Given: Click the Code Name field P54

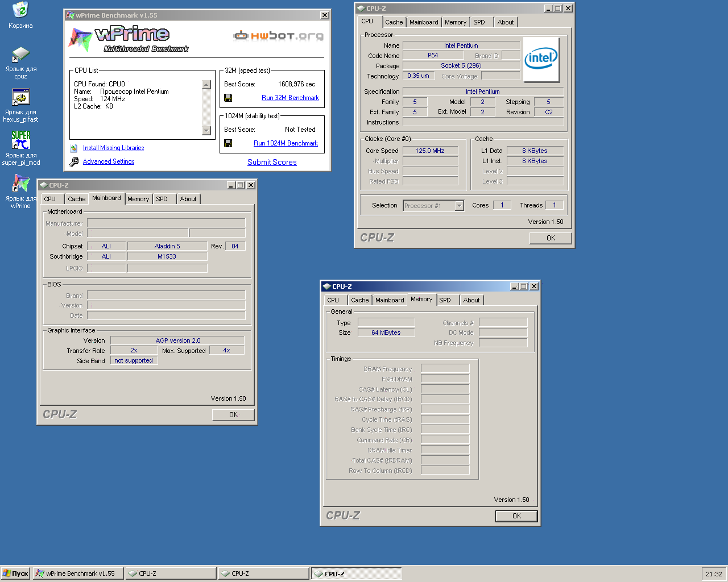Looking at the screenshot, I should tap(433, 55).
